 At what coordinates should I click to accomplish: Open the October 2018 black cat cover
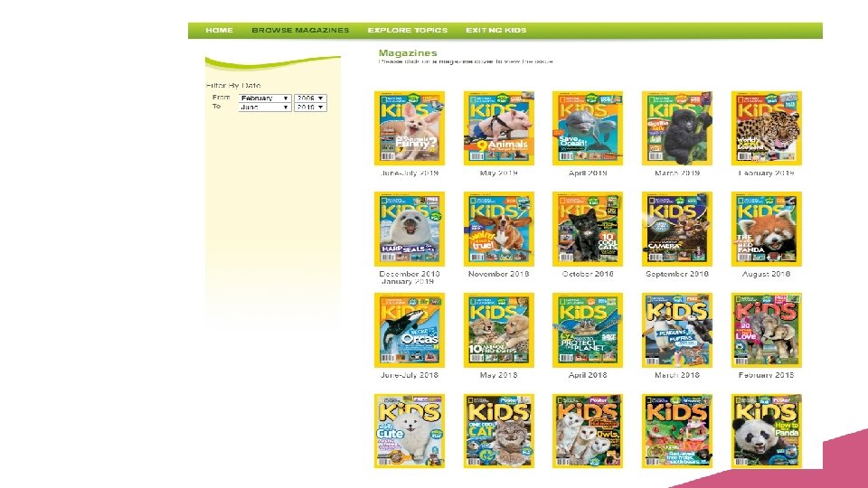pyautogui.click(x=588, y=229)
